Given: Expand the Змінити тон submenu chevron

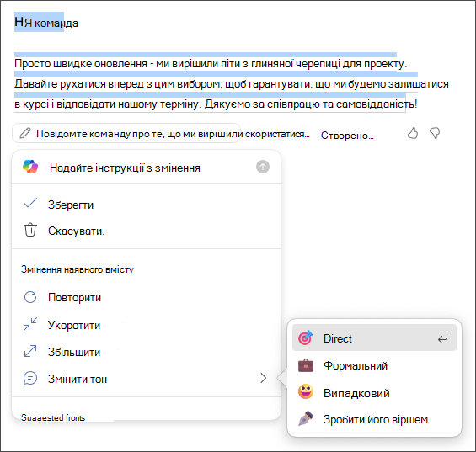Looking at the screenshot, I should tap(263, 378).
